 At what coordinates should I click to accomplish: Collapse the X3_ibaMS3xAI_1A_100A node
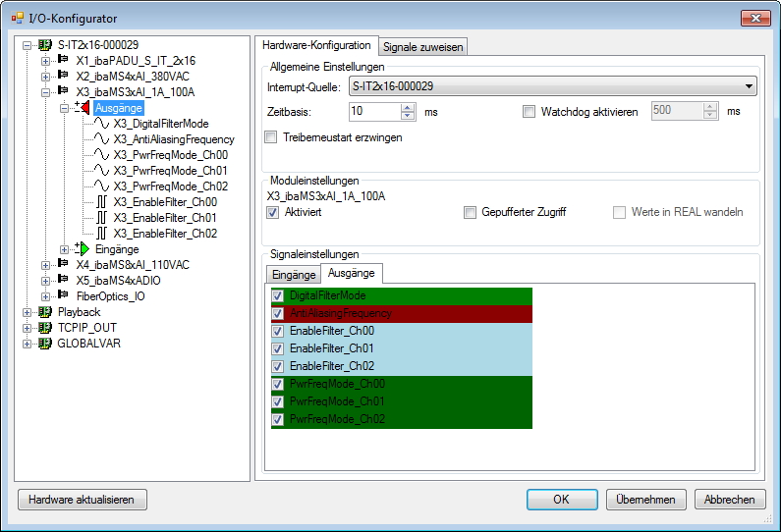coord(45,92)
